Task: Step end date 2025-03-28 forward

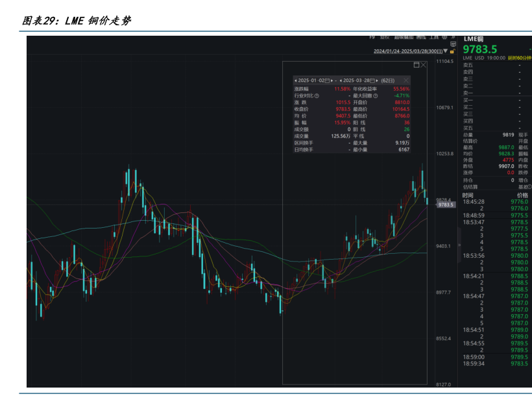Action: [377, 80]
